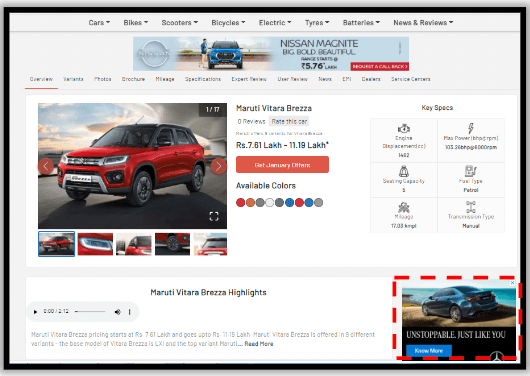Click the Fuel Type pump icon
530x376 pixels.
[x=471, y=171]
